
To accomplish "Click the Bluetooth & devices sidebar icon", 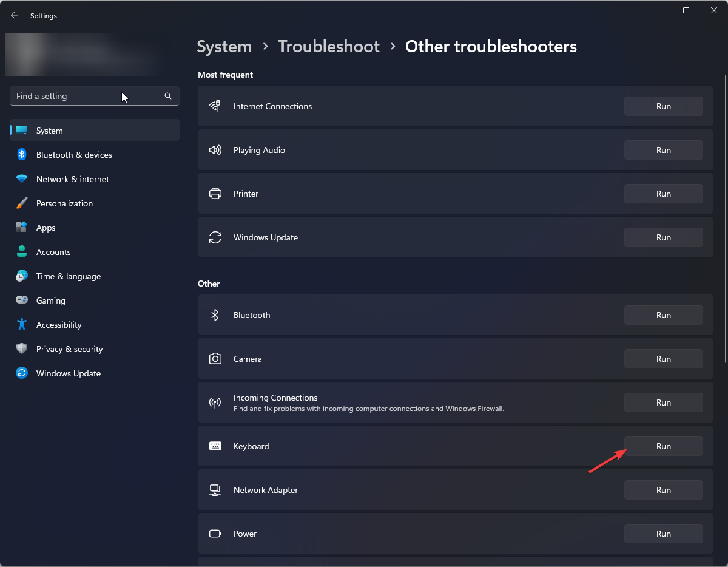I will [22, 155].
